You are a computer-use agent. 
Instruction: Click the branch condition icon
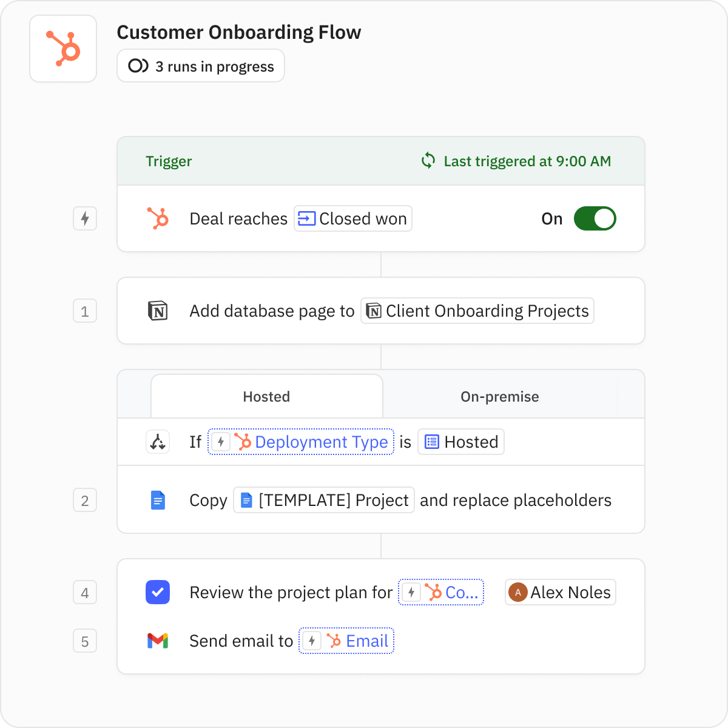(158, 442)
